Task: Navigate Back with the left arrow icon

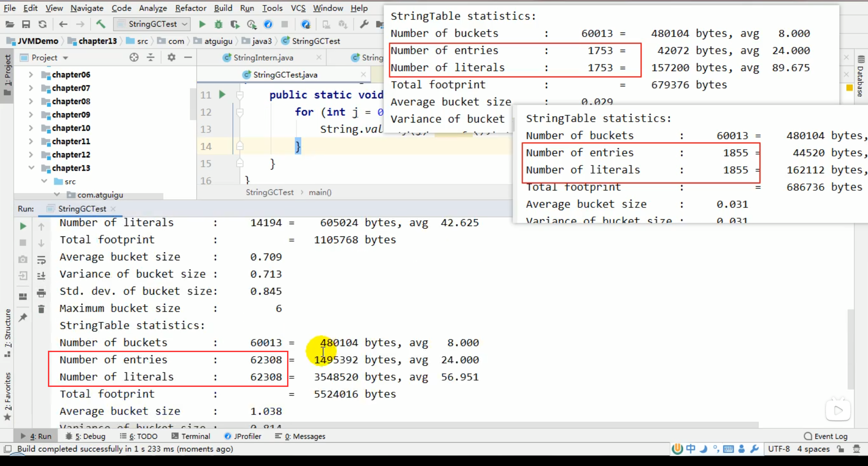Action: pos(63,24)
